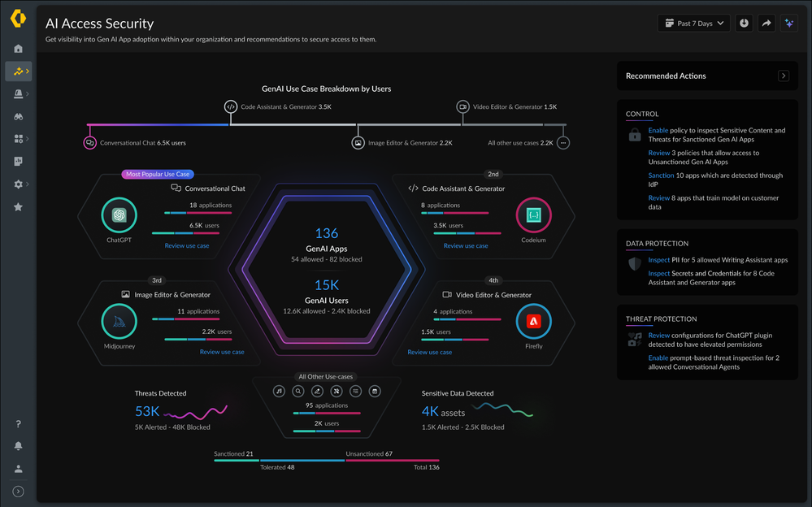812x507 pixels.
Task: Click the Sanctioned 21 green bar segment
Action: tap(237, 461)
